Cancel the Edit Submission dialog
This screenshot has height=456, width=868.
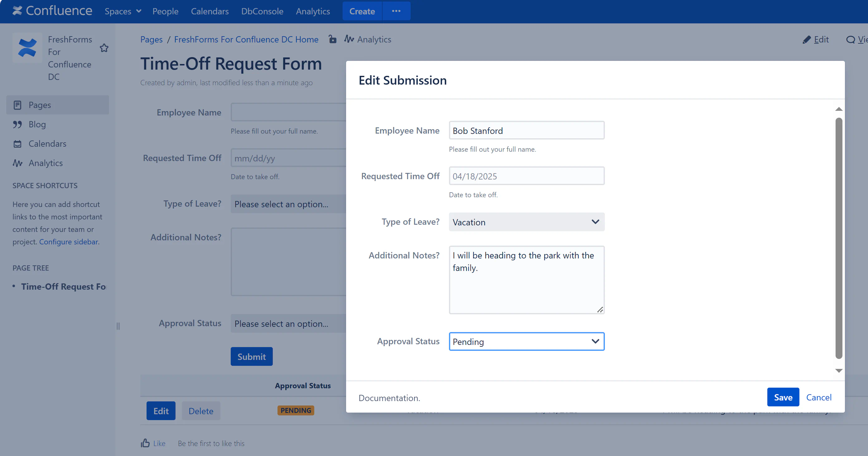(818, 397)
